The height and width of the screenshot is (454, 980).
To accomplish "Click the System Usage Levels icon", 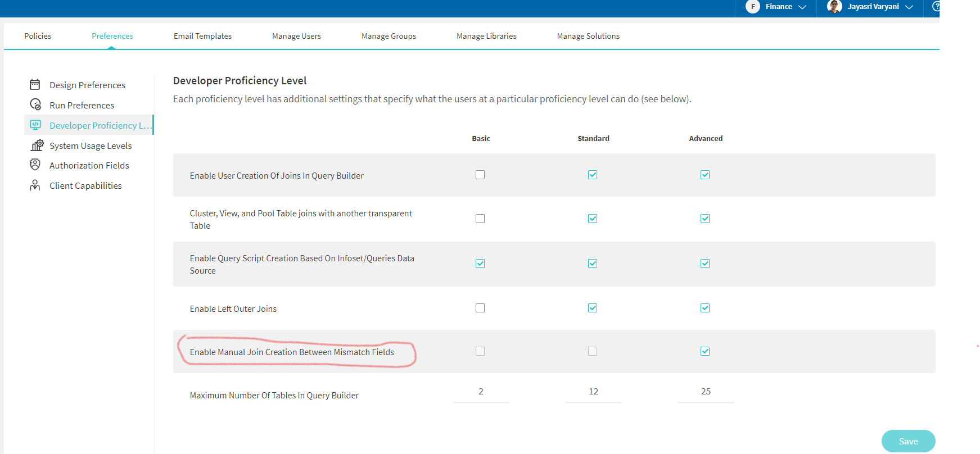I will [37, 146].
